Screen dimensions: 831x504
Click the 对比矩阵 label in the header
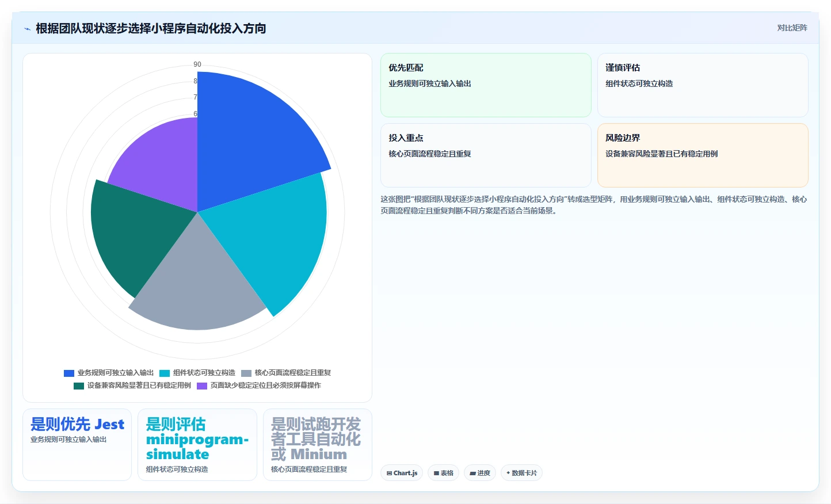coord(792,28)
